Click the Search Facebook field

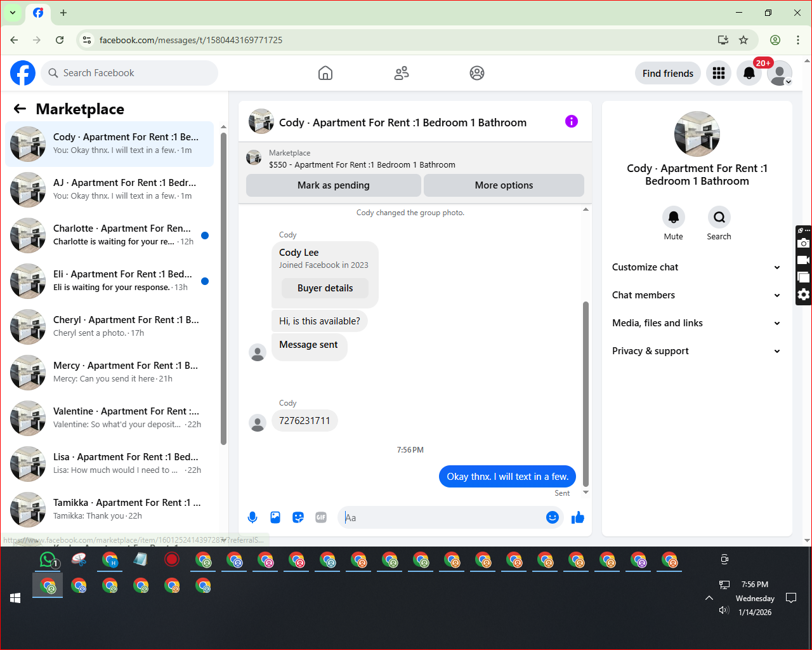(x=129, y=73)
